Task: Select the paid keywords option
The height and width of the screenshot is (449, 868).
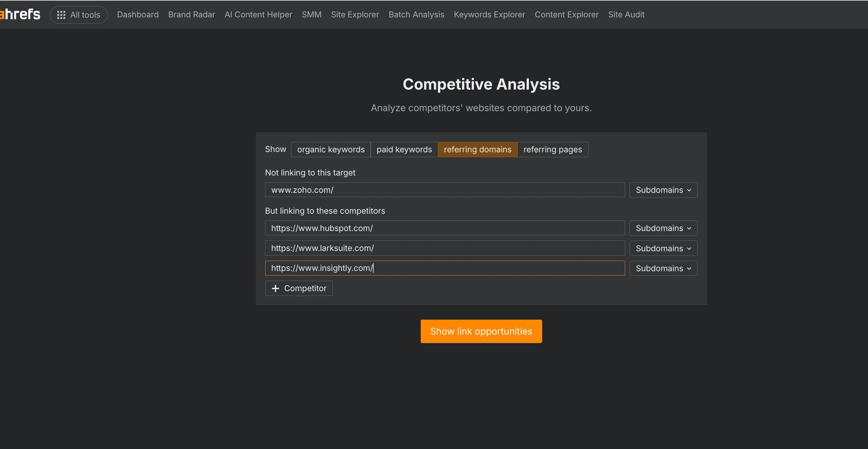Action: [404, 149]
